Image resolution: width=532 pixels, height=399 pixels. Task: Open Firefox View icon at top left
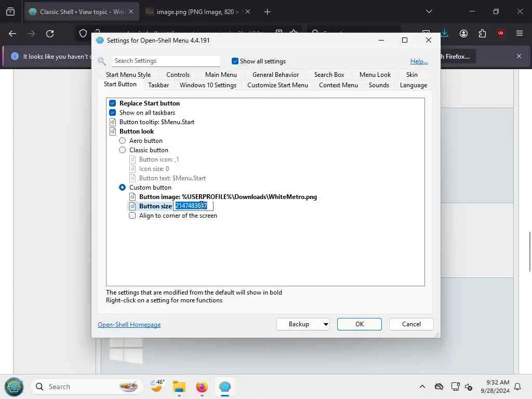10,12
